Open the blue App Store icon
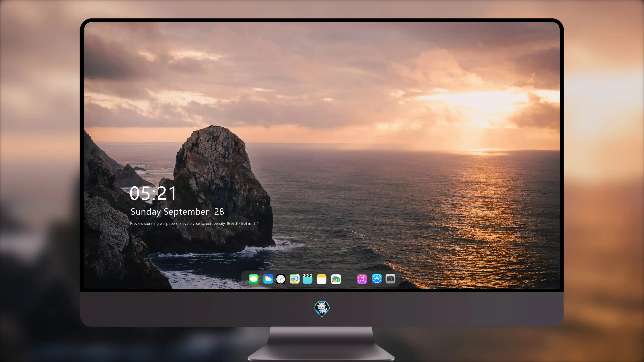Image resolution: width=644 pixels, height=362 pixels. [377, 279]
